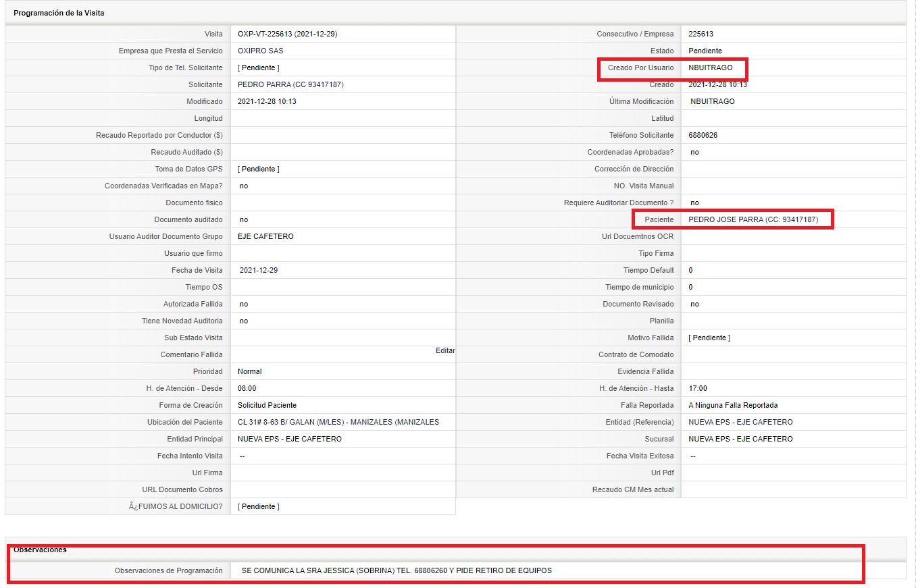The width and height of the screenshot is (916, 588).
Task: Click the Tiene Novedad Auditoria label
Action: coord(182,321)
